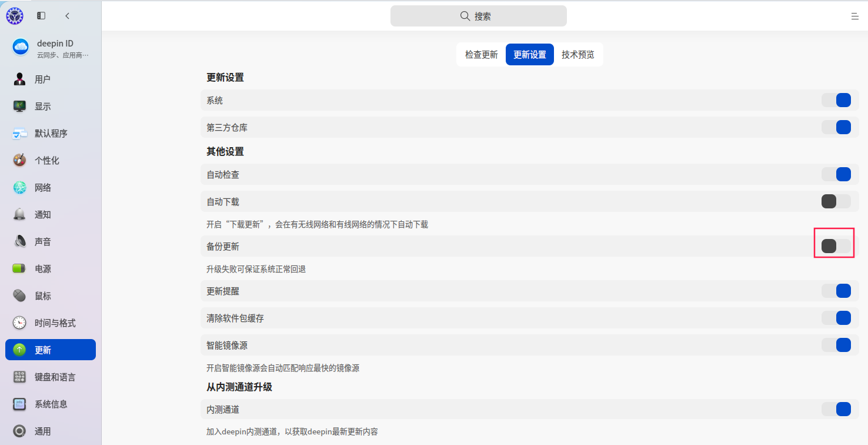Open 通知 notification settings

[x=51, y=215]
